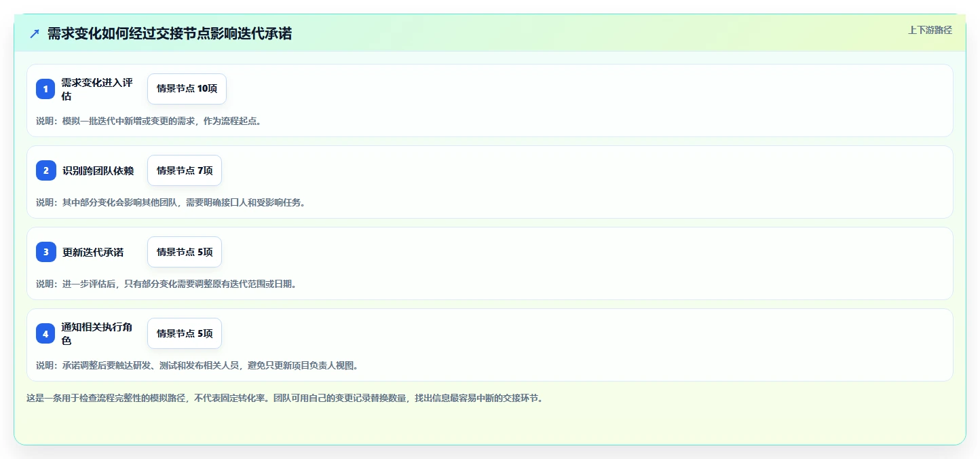The width and height of the screenshot is (980, 459).
Task: Click the heading 需求变化如何经过交接节点影响迭代承诺
Action: click(170, 34)
